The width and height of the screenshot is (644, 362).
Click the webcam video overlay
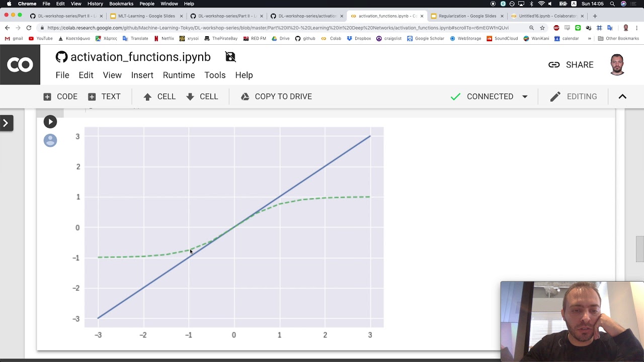(572, 322)
